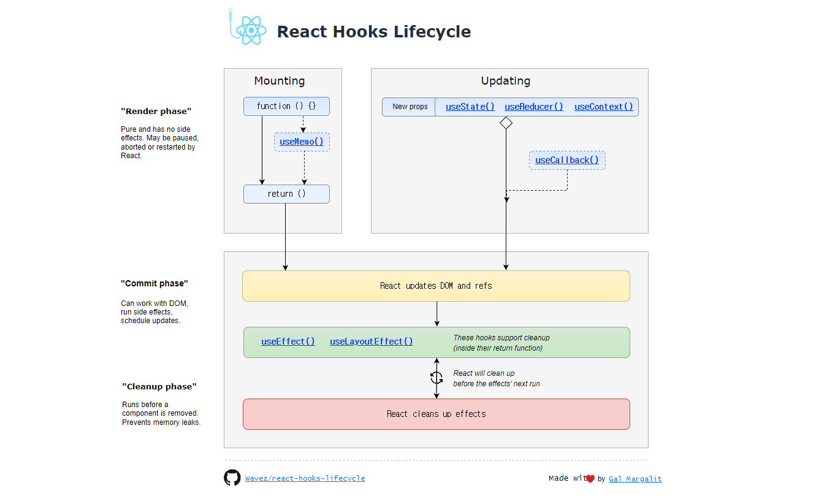Click the circular refresh cycle icon
Viewport: 816px width, 504px height.
click(x=437, y=378)
